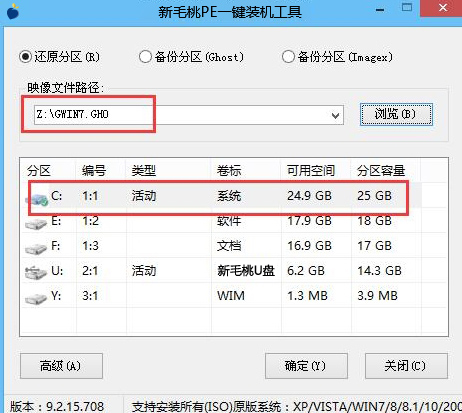Image resolution: width=462 pixels, height=413 pixels.
Task: Select the 2:1 partition number cell
Action: tap(90, 271)
